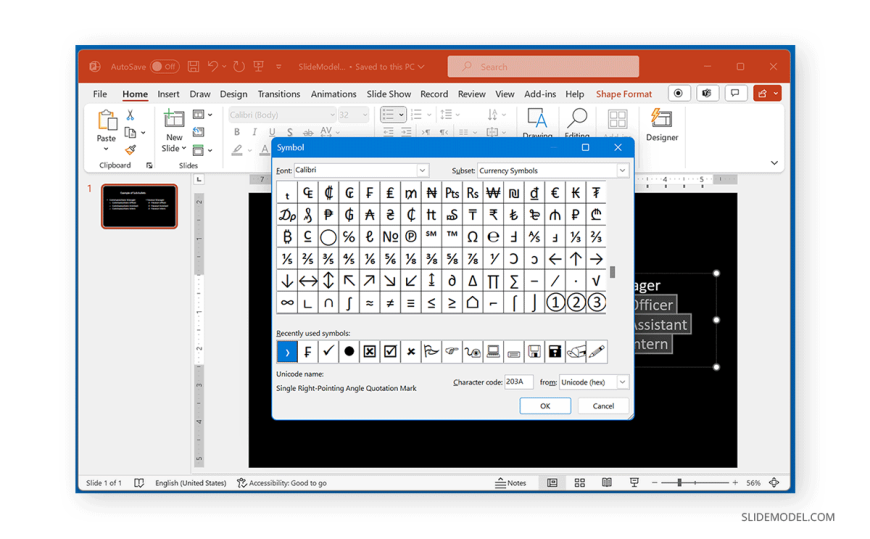This screenshot has height=539, width=870.
Task: Click the Paste icon
Action: 107,120
